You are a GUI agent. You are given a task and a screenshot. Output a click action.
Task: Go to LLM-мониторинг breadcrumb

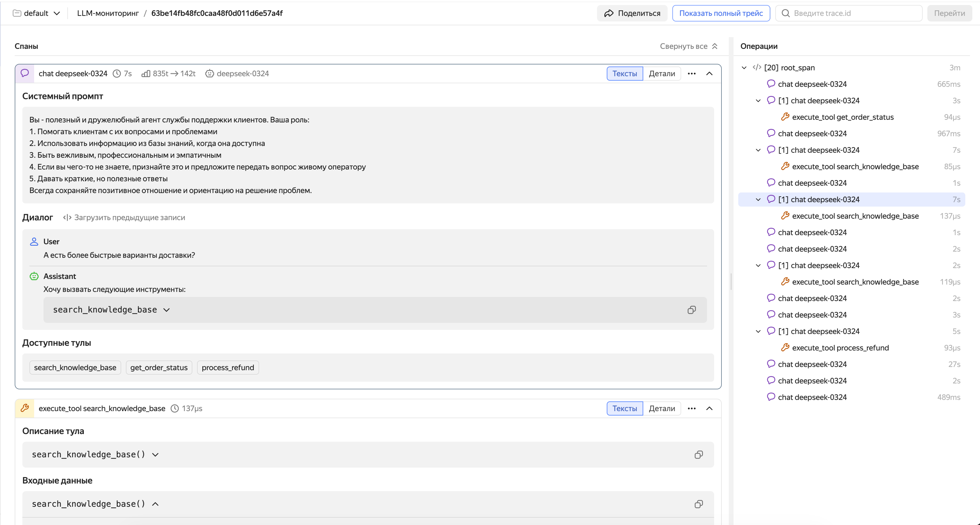108,13
